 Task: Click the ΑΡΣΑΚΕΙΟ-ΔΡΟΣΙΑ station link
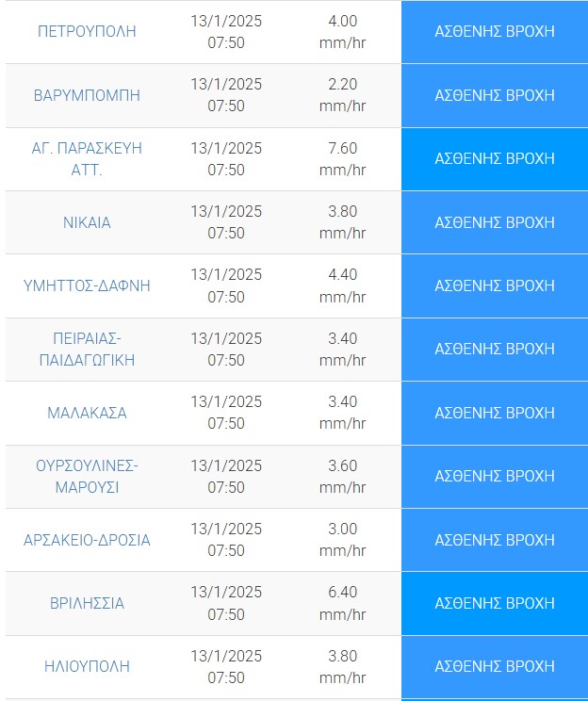[87, 540]
